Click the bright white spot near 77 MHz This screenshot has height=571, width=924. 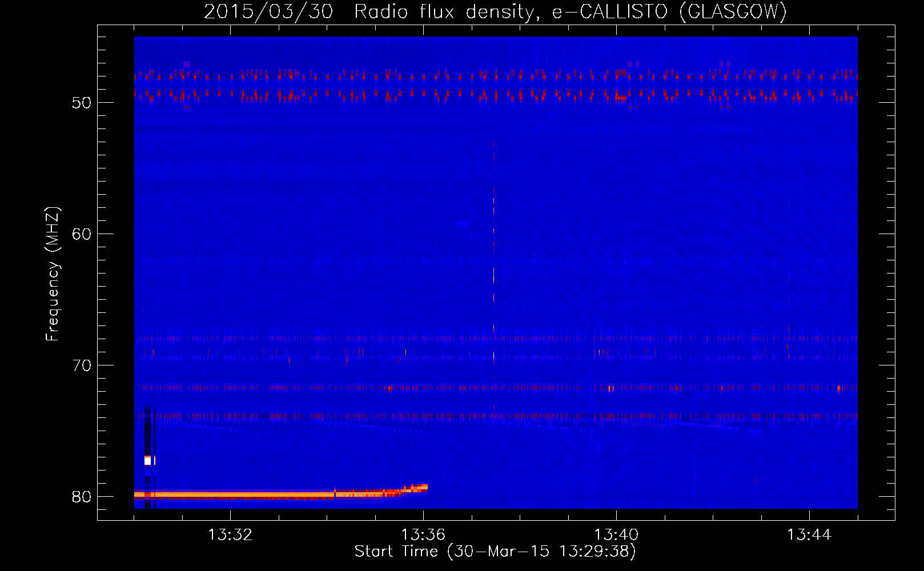(148, 460)
